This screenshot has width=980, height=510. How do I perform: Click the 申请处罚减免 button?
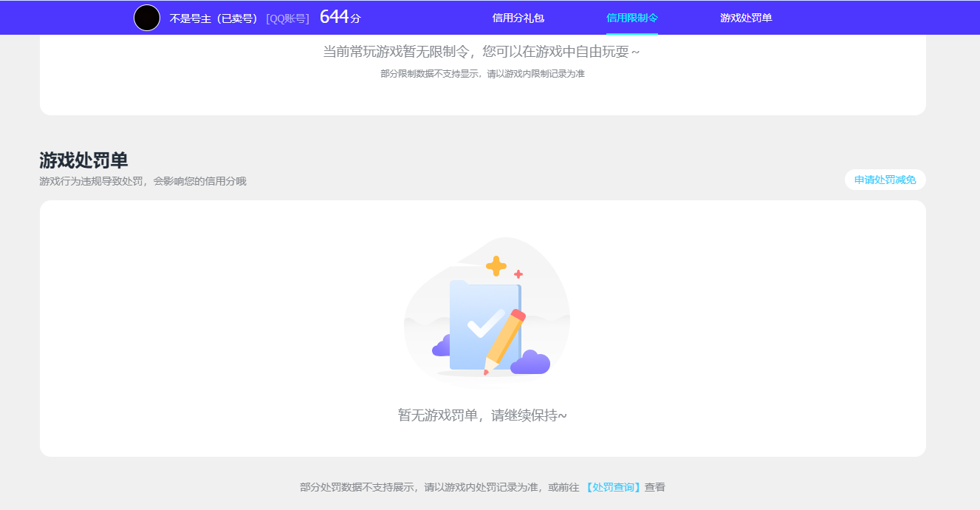pos(885,180)
